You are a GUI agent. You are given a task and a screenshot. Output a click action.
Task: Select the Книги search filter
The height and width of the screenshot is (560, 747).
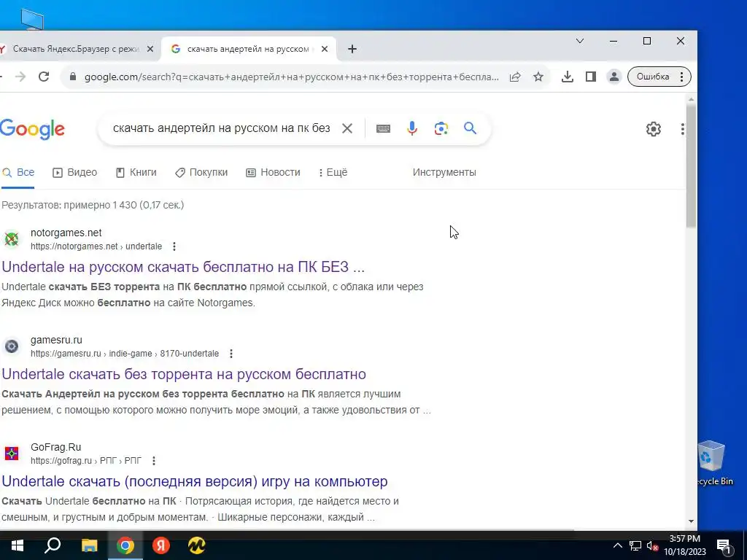pos(136,172)
